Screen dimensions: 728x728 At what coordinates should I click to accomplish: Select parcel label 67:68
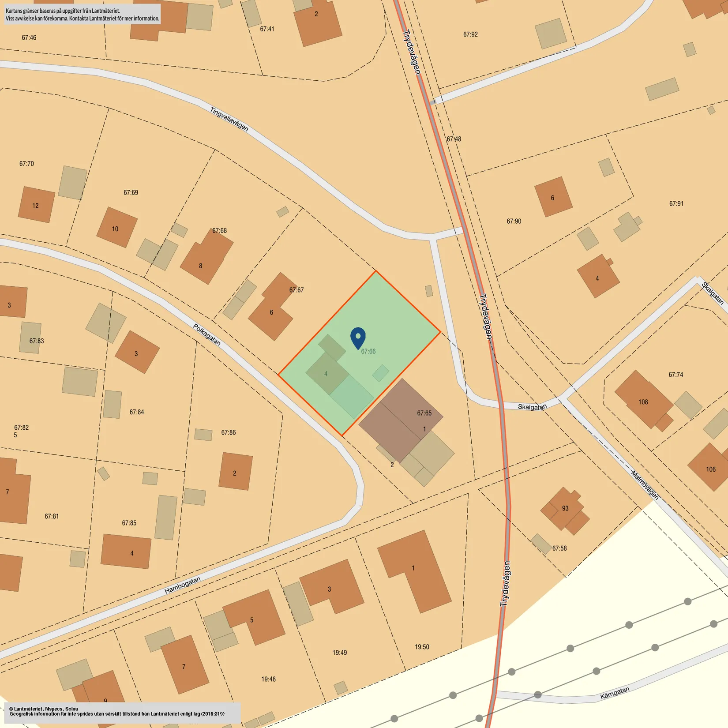pos(219,230)
